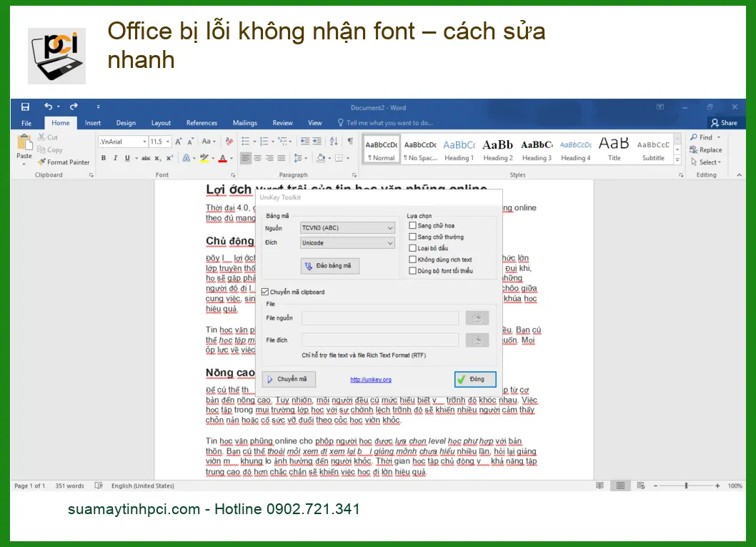Click the File nguồn path input field
Screen dimensions: 756x547
(380, 318)
